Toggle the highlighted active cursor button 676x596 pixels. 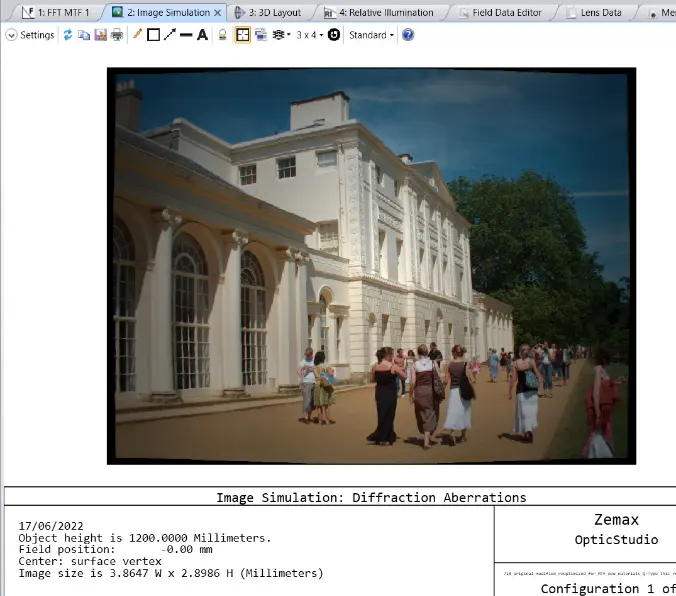[x=242, y=35]
